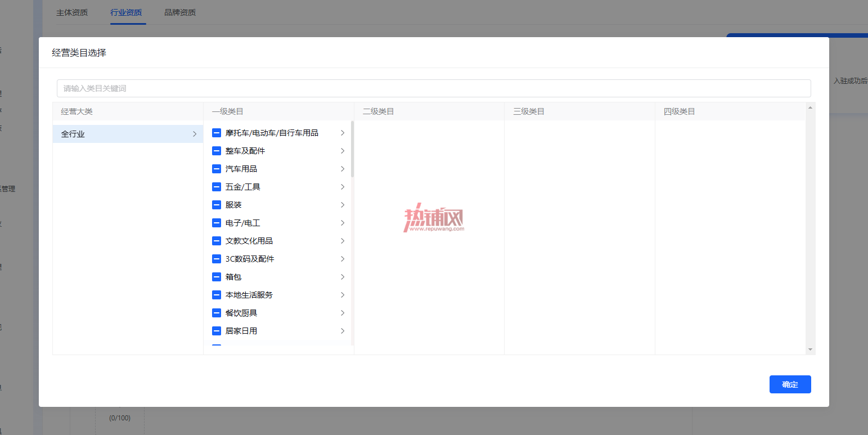
Task: Expand the 电子/电工 category arrow
Action: (x=343, y=223)
